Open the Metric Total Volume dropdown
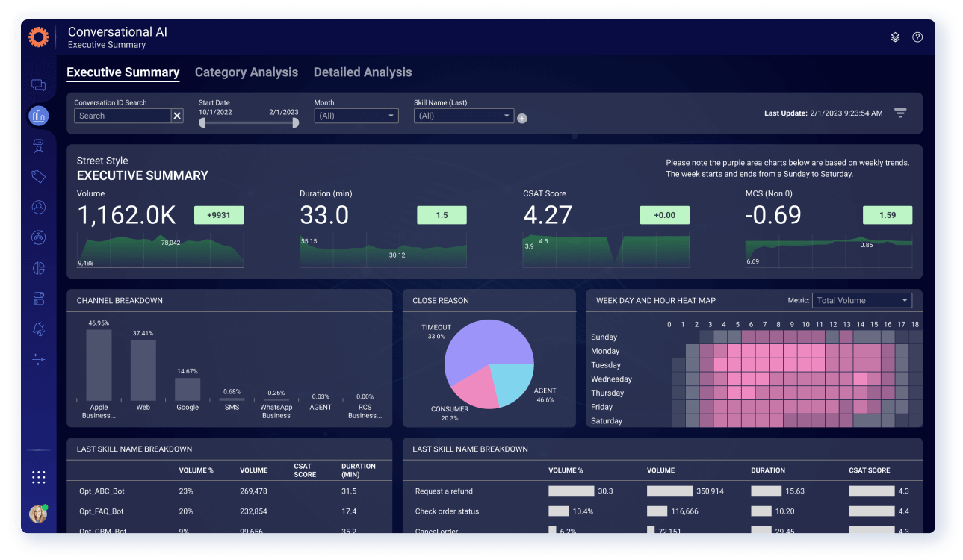Viewport: 963px width, 560px height. coord(862,300)
